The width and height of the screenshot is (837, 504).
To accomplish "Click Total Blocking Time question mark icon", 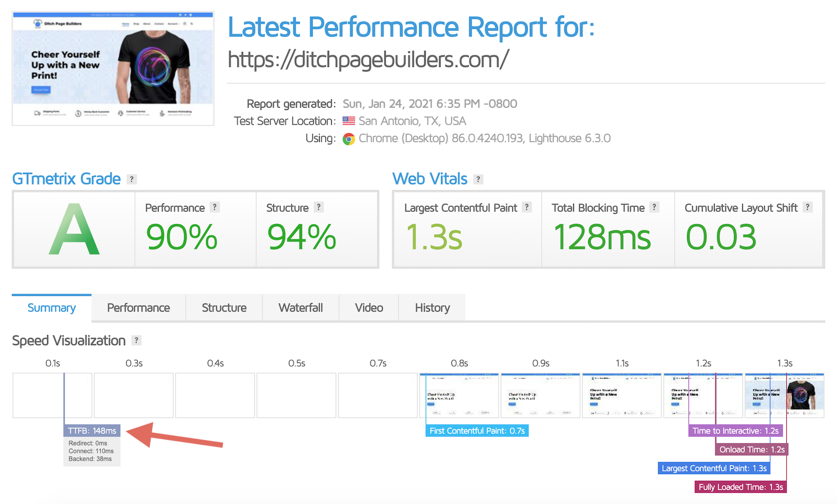I will [654, 207].
